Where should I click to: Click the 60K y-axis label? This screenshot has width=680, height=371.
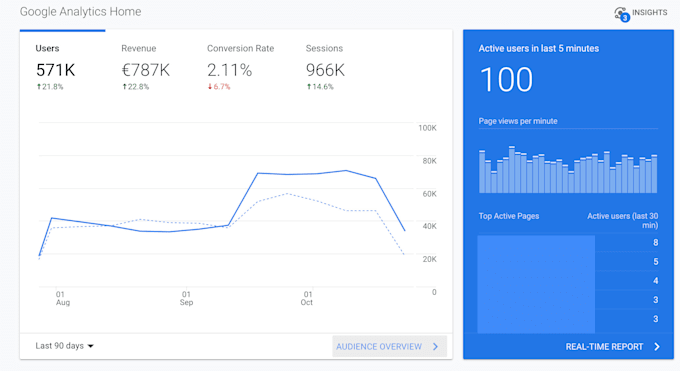429,194
